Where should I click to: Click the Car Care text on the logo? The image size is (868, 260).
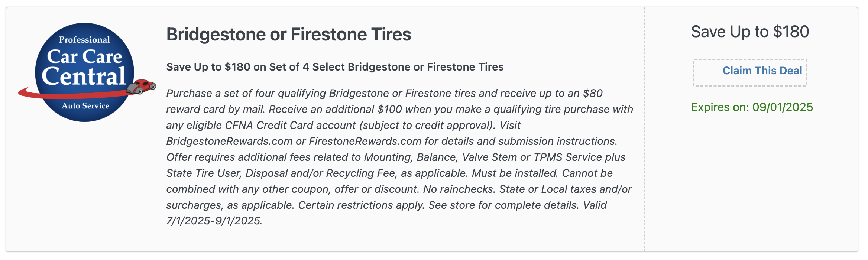84,56
